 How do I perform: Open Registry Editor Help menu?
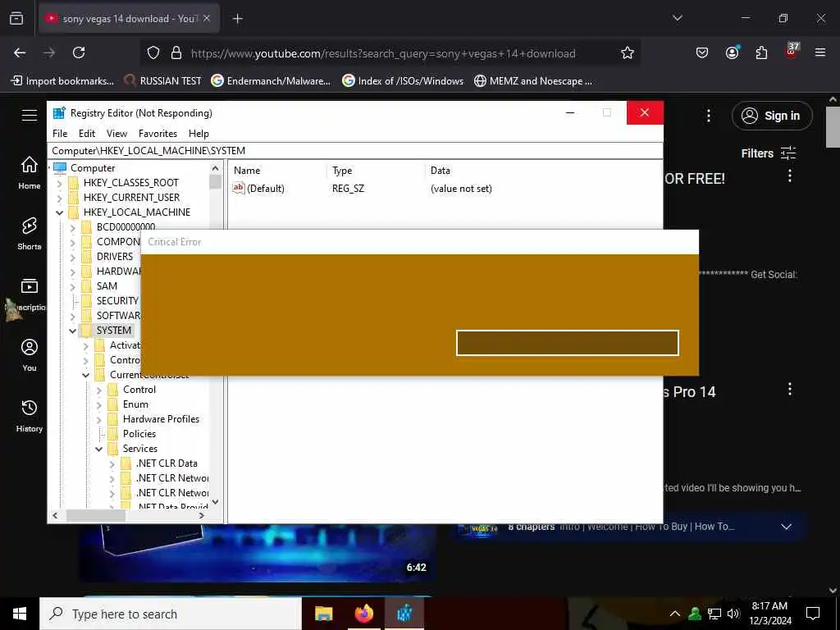point(199,134)
